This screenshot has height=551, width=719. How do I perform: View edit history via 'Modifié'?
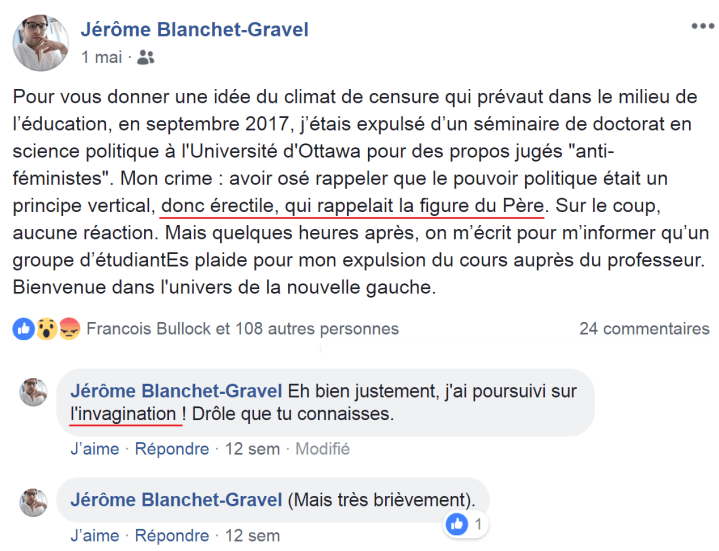(x=322, y=449)
